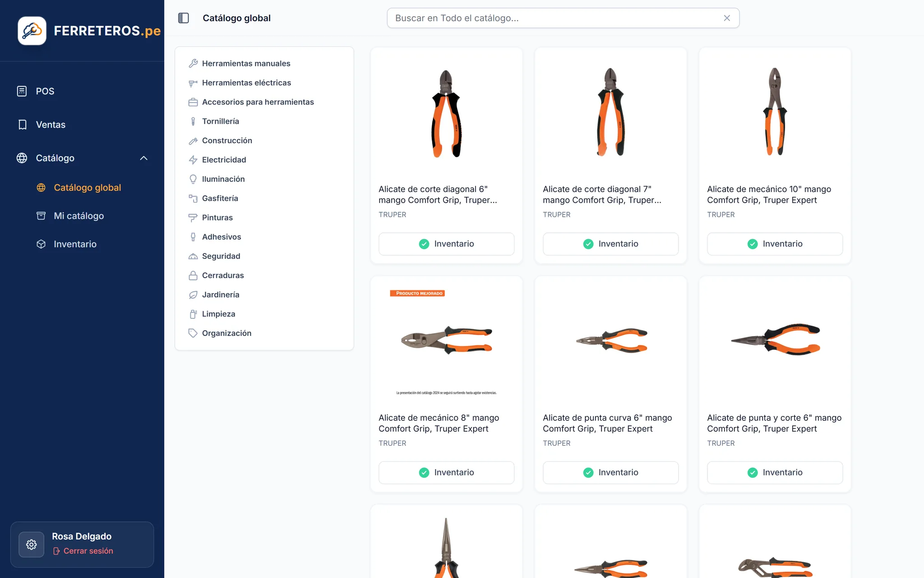The image size is (924, 578).
Task: Click the toolbox icon for Accesorios
Action: pyautogui.click(x=193, y=103)
